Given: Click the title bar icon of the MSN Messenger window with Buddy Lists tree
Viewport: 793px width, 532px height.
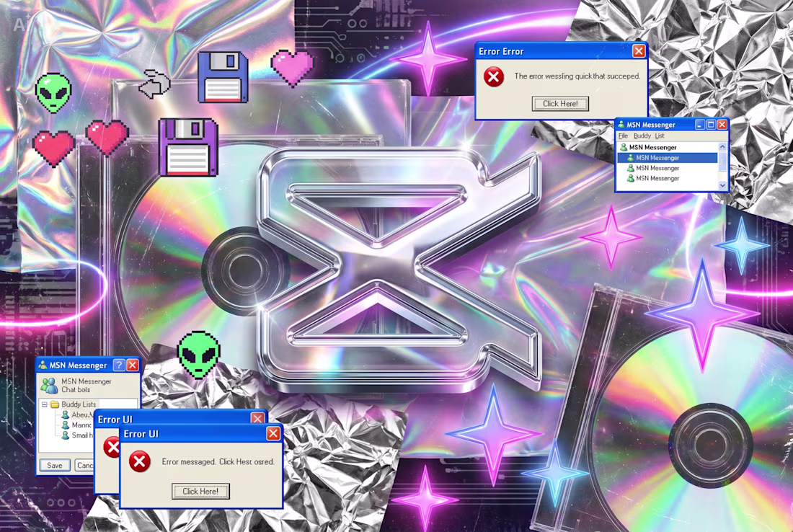Looking at the screenshot, I should pyautogui.click(x=43, y=365).
